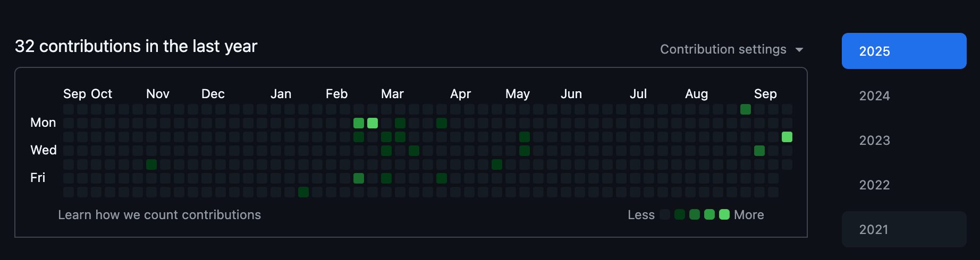Image resolution: width=980 pixels, height=260 pixels.
Task: Click the bright green cell at far right
Action: [x=787, y=137]
